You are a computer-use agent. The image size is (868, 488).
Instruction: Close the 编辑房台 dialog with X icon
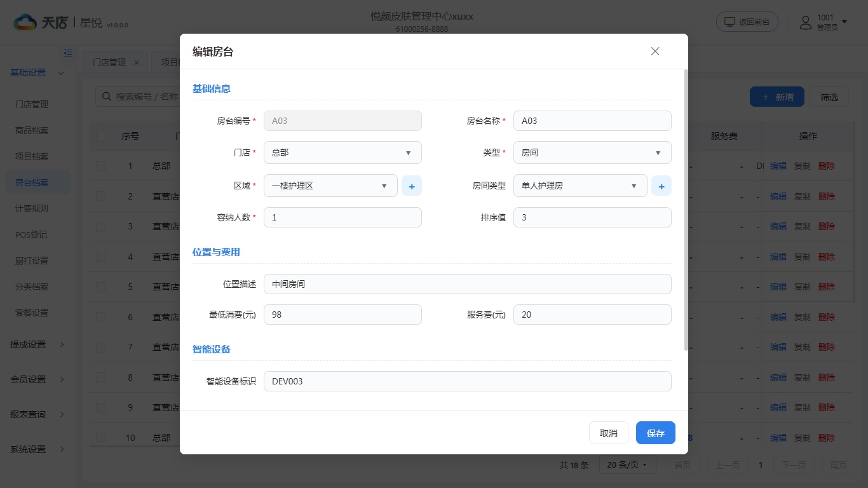pos(655,51)
